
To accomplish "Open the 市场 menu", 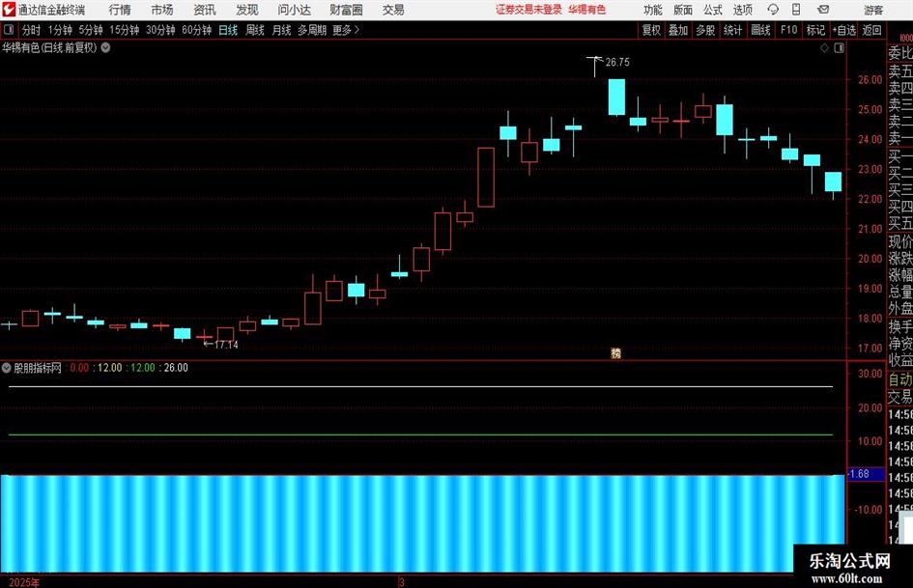I will 162,10.
